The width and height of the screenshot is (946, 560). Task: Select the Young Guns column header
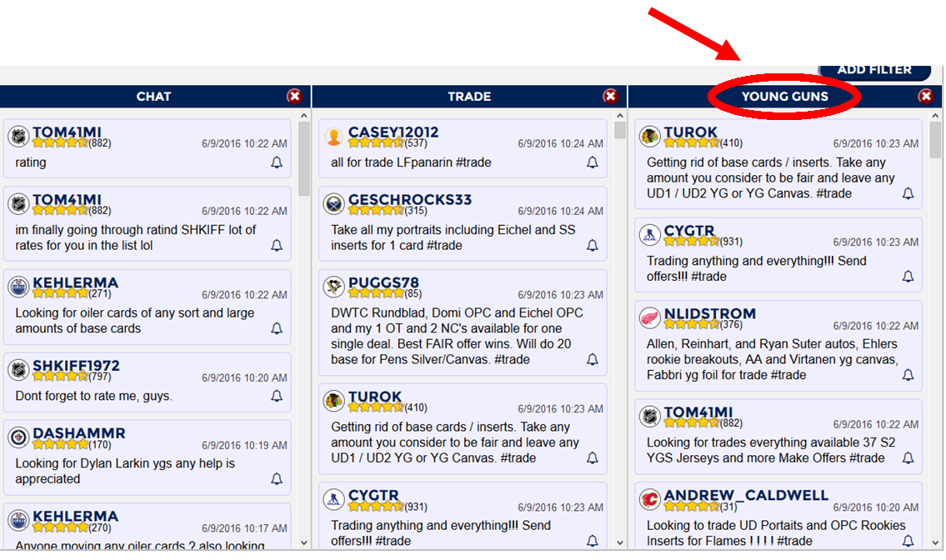tap(784, 97)
